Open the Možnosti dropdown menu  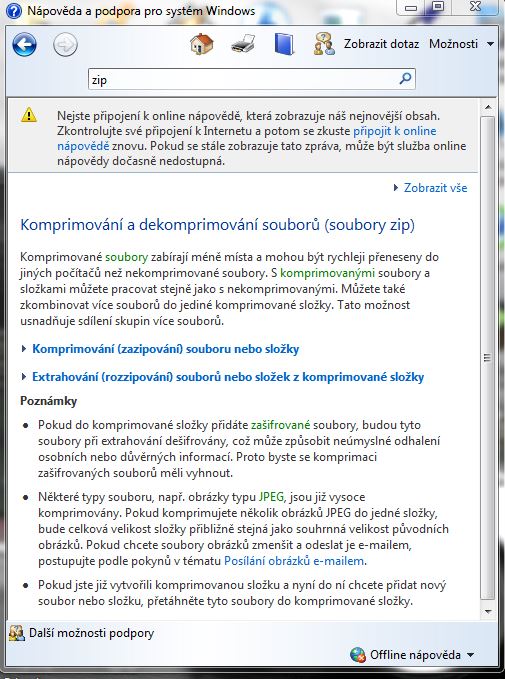[461, 44]
